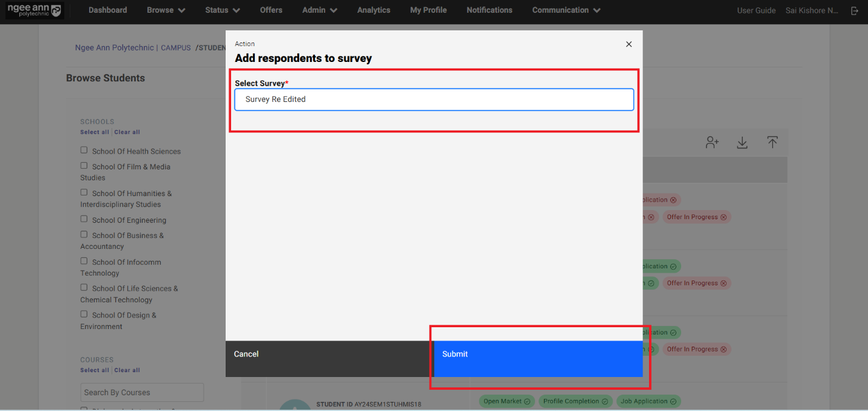
Task: Tick the School Of Engineering checkbox
Action: pyautogui.click(x=84, y=219)
